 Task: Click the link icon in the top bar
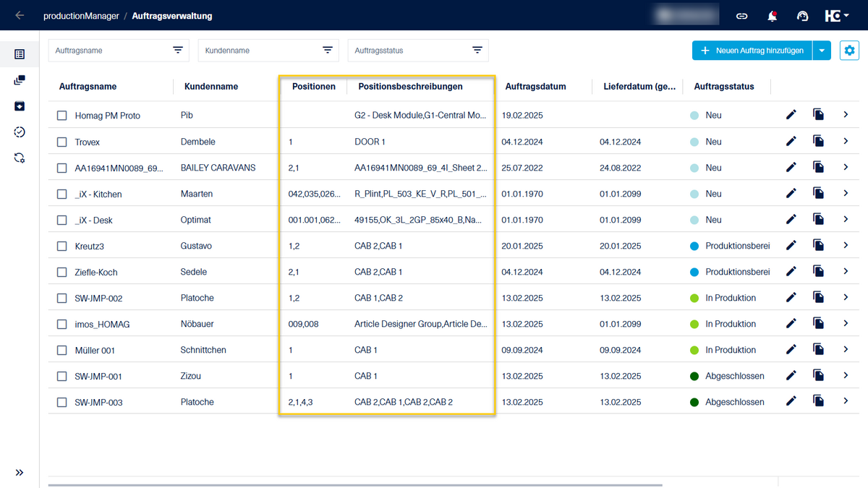tap(741, 15)
